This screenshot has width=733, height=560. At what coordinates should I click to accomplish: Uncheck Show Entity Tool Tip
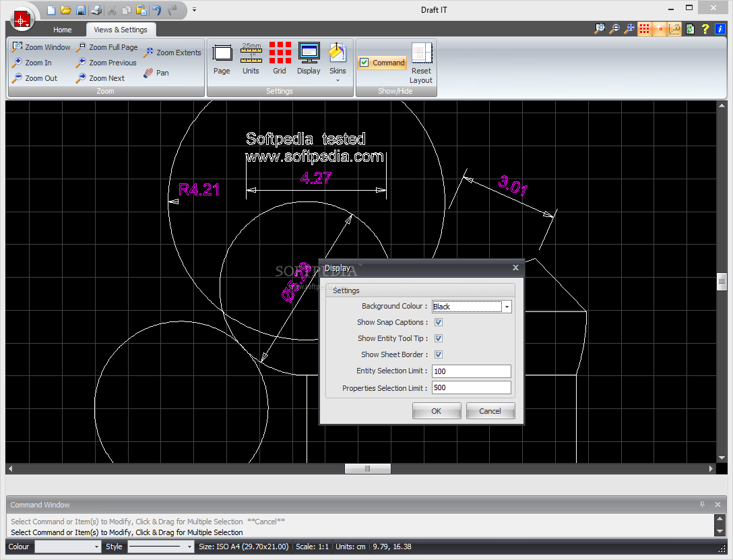(439, 338)
